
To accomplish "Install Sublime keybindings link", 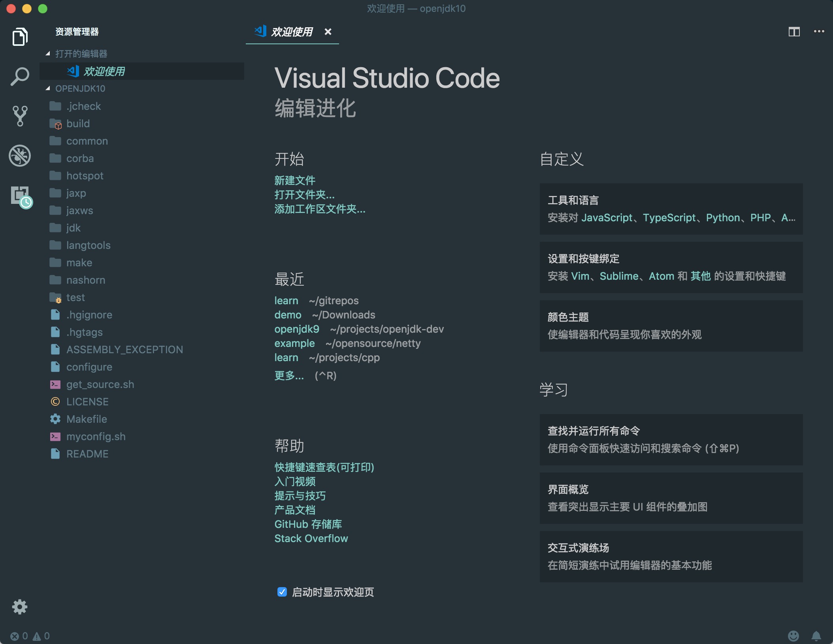I will tap(619, 276).
